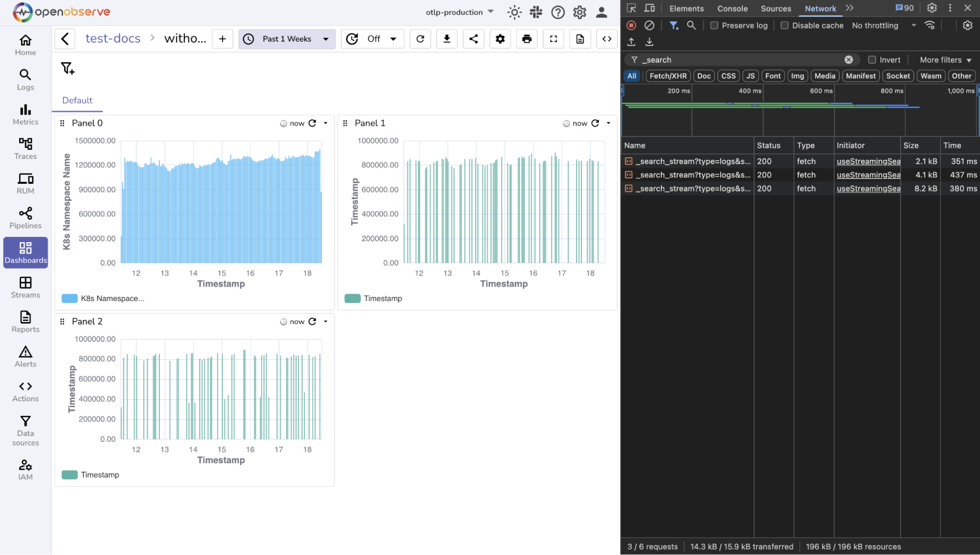Stop recording network log in DevTools
Screen dimensions: 980x555
pos(631,25)
